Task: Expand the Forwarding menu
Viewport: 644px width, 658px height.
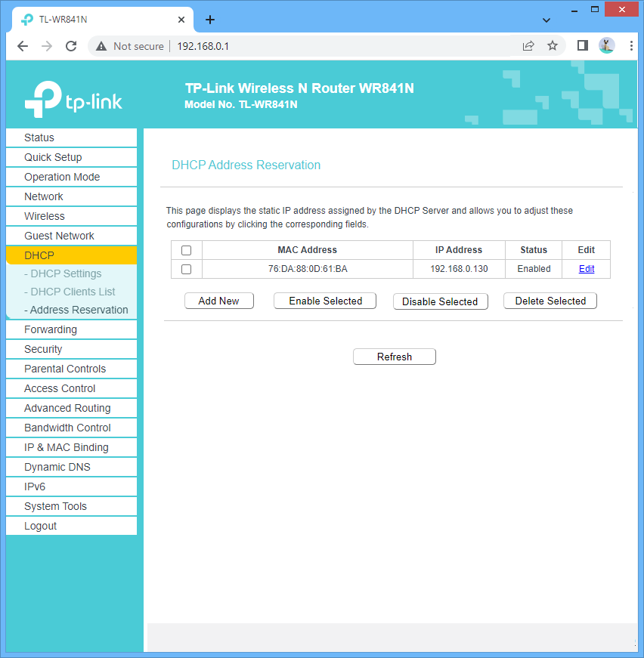Action: pos(71,329)
